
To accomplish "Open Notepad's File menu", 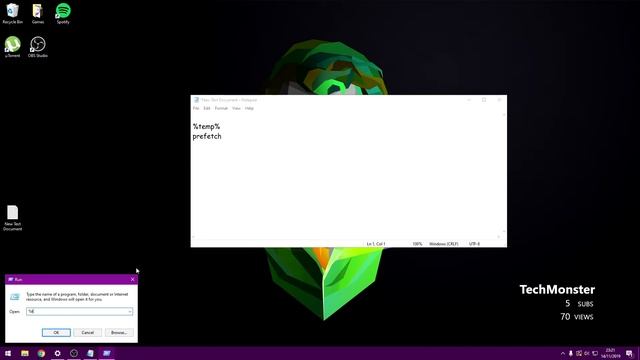I will tap(196, 108).
